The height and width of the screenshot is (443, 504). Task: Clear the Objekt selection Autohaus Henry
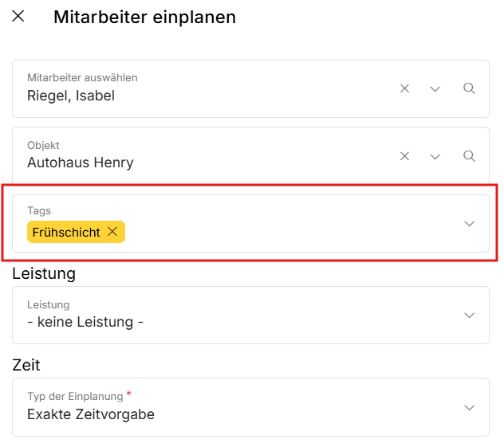click(404, 156)
